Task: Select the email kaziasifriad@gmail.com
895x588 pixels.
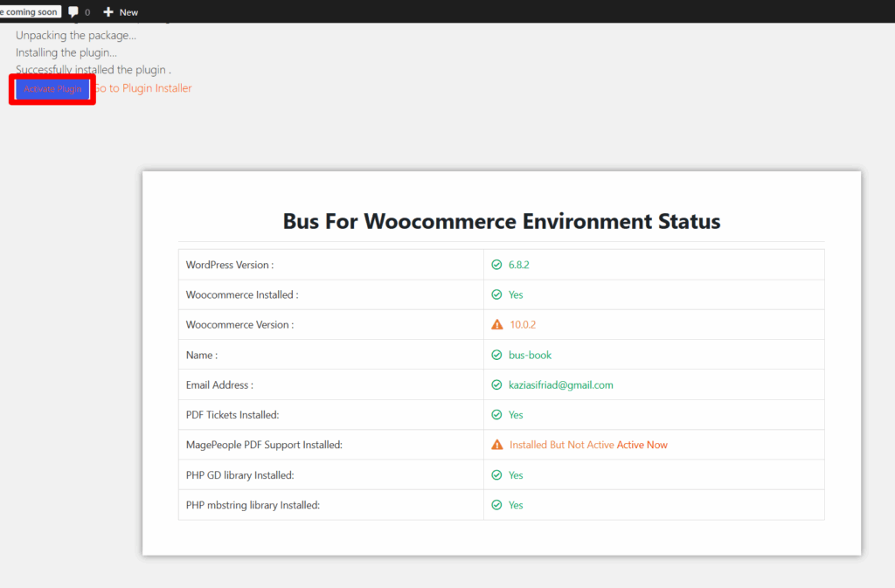Action: click(x=561, y=385)
